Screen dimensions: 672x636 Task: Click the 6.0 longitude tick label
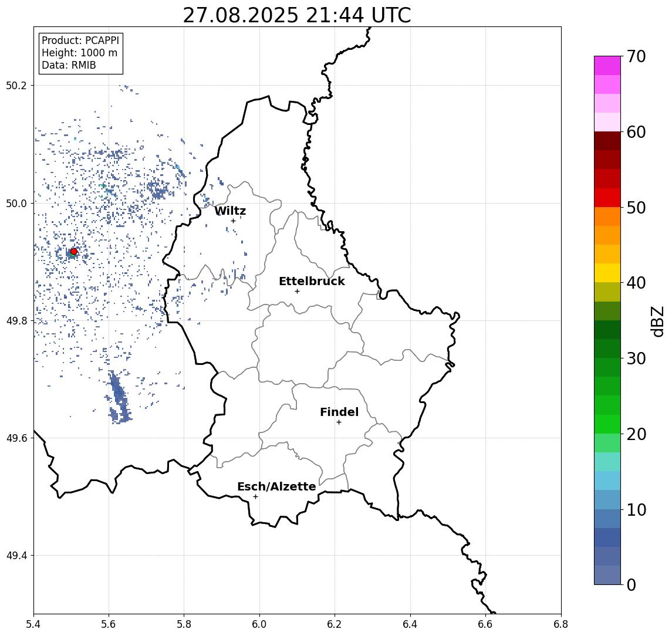(260, 624)
